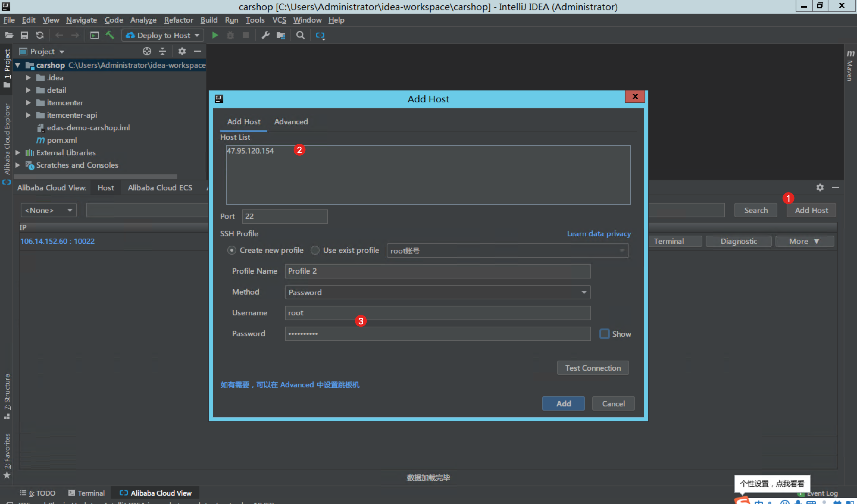Open the Method Password dropdown
This screenshot has height=504, width=857.
[437, 292]
